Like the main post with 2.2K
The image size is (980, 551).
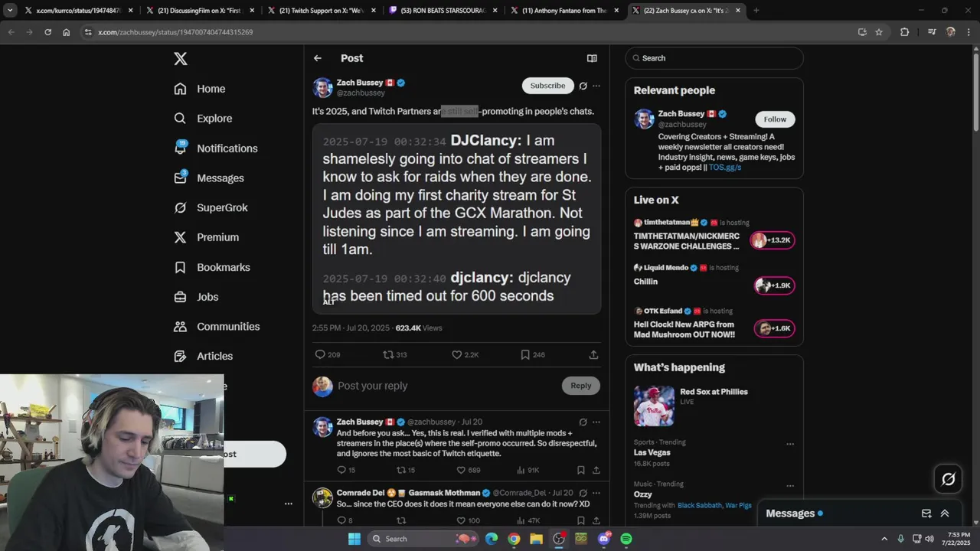465,354
